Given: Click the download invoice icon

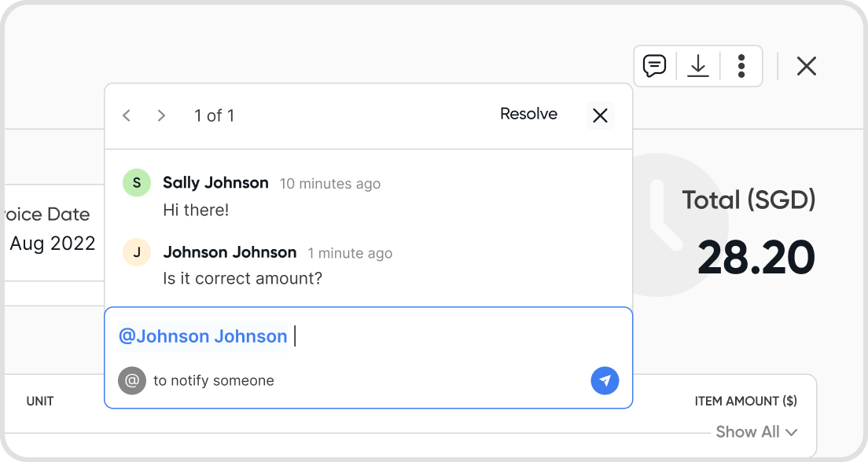Looking at the screenshot, I should pos(698,66).
